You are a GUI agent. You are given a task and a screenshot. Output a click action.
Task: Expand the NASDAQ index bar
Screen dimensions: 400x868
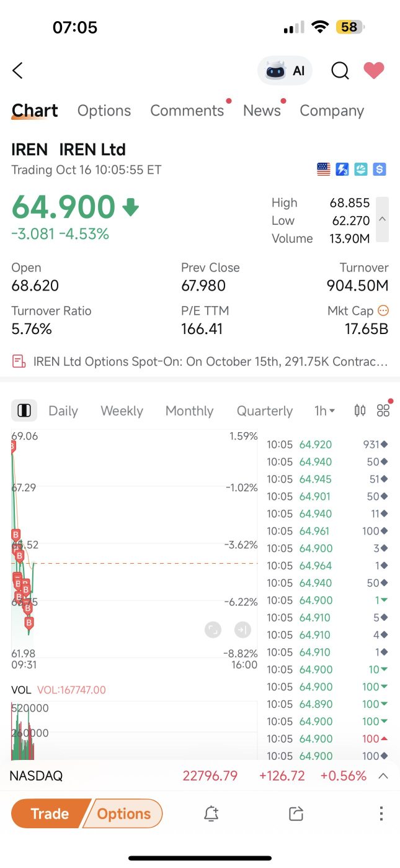[383, 775]
